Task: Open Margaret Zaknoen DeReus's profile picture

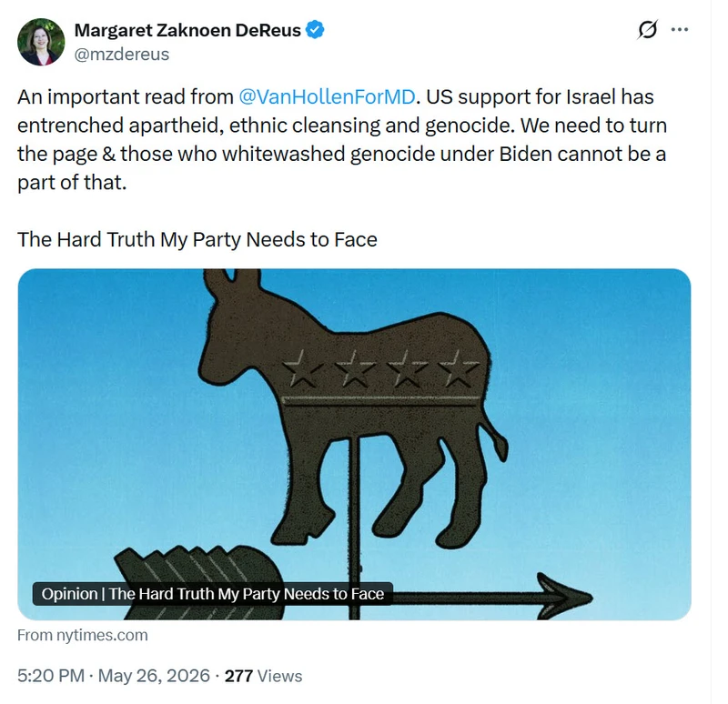Action: pos(41,42)
